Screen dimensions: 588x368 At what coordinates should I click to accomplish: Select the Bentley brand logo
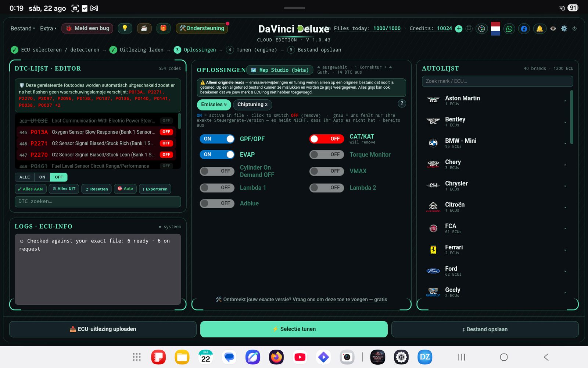click(433, 121)
